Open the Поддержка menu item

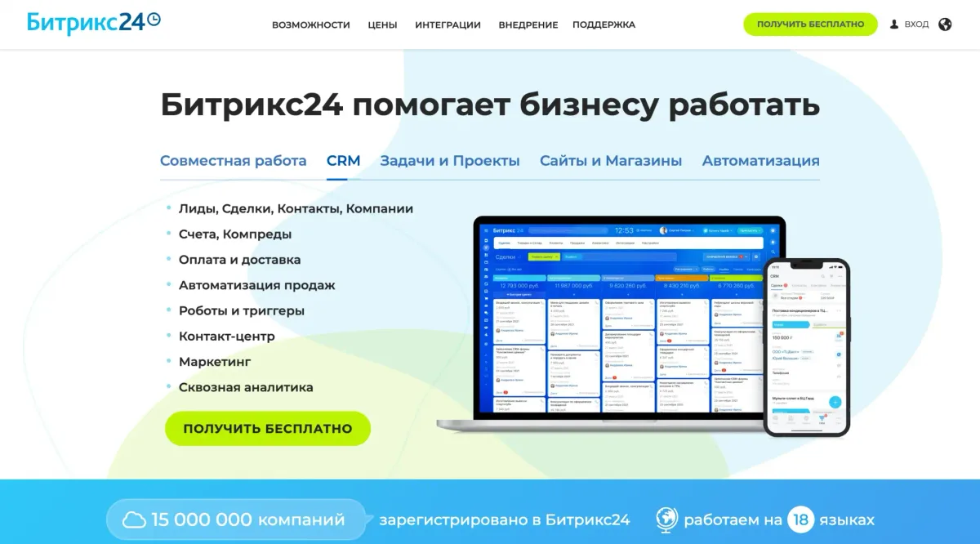[604, 25]
